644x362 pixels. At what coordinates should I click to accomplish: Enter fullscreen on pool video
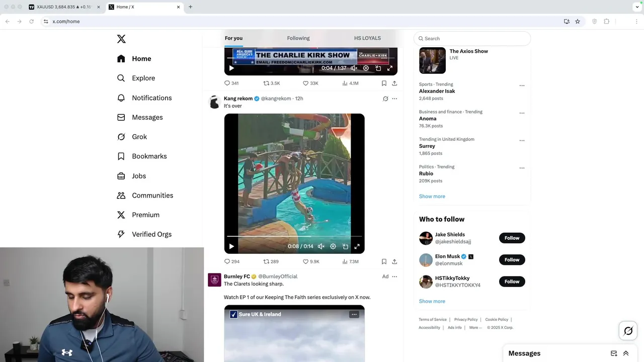[357, 246]
